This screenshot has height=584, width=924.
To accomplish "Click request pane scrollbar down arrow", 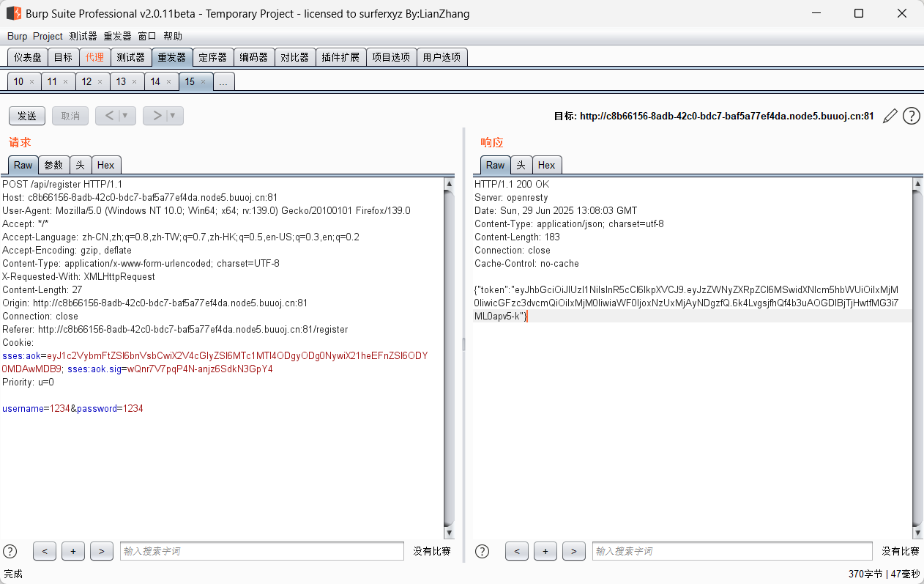I will click(x=449, y=533).
